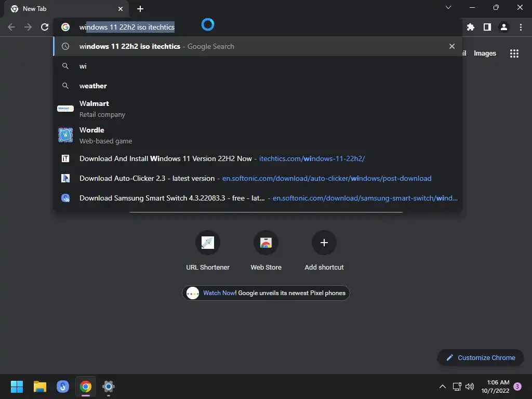Viewport: 532px width, 399px height.
Task: Open the Extensions puzzle icon
Action: 470,27
